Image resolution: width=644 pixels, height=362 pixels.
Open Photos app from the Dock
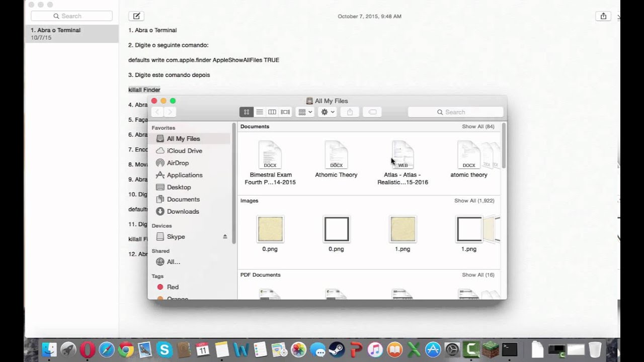pyautogui.click(x=298, y=349)
